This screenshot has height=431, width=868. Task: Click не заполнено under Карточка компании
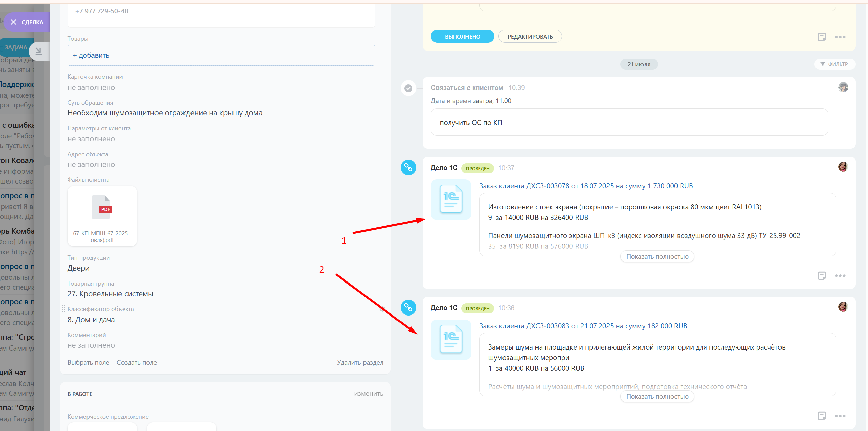tap(91, 88)
